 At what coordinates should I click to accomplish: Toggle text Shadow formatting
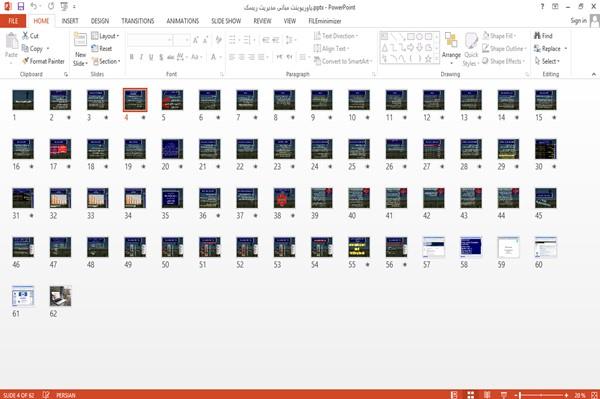[x=161, y=57]
